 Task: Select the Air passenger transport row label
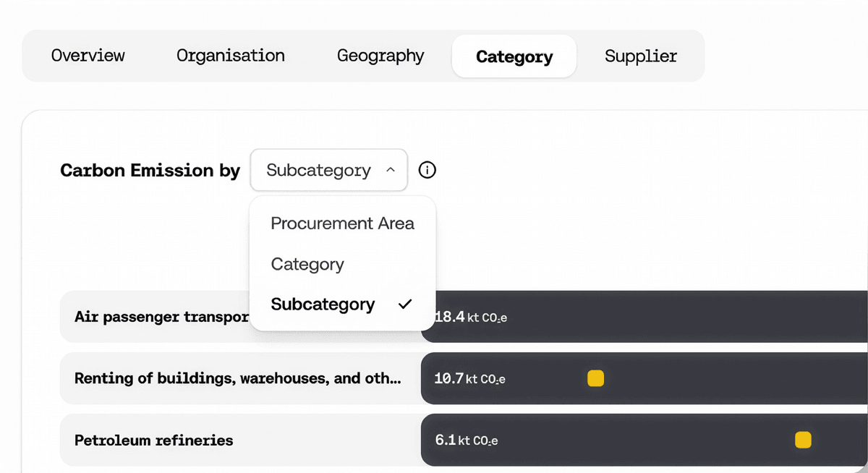(x=161, y=317)
